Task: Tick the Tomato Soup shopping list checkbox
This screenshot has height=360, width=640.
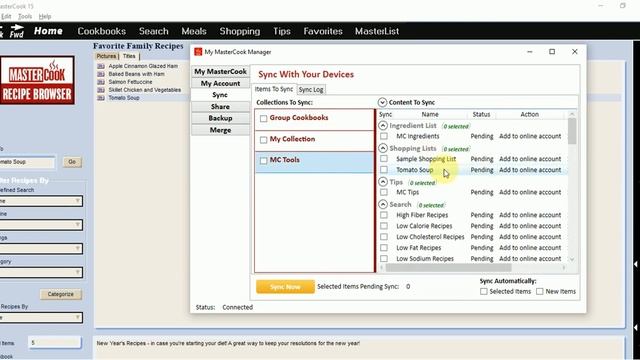Action: (384, 169)
